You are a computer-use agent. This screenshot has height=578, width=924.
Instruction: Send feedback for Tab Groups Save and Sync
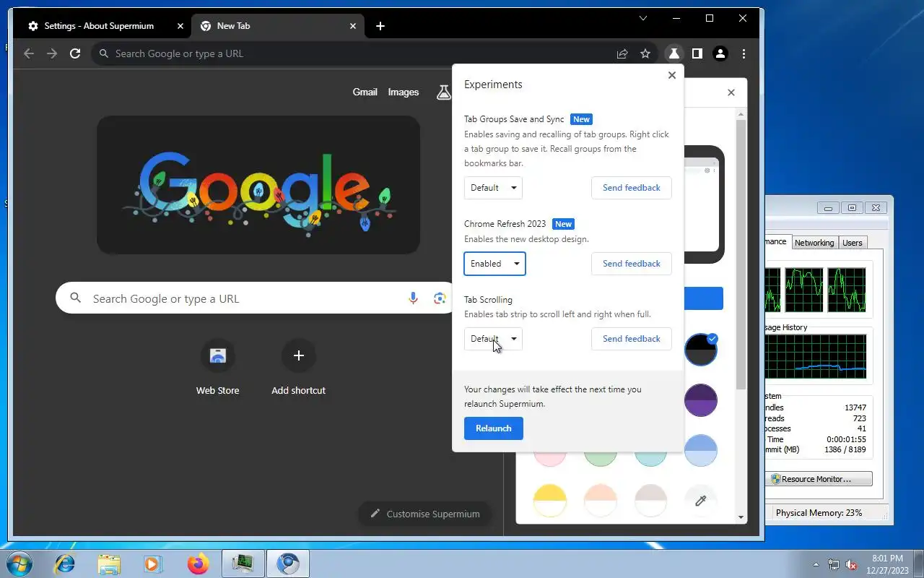coord(632,188)
